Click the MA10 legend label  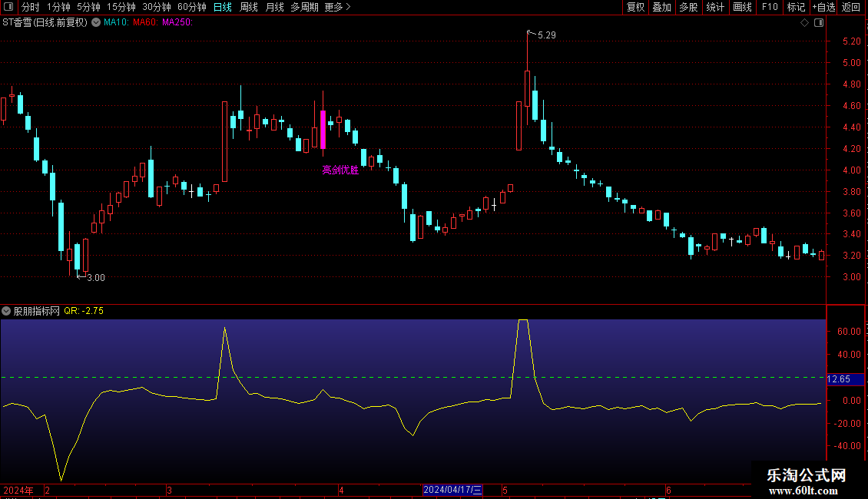pyautogui.click(x=116, y=23)
